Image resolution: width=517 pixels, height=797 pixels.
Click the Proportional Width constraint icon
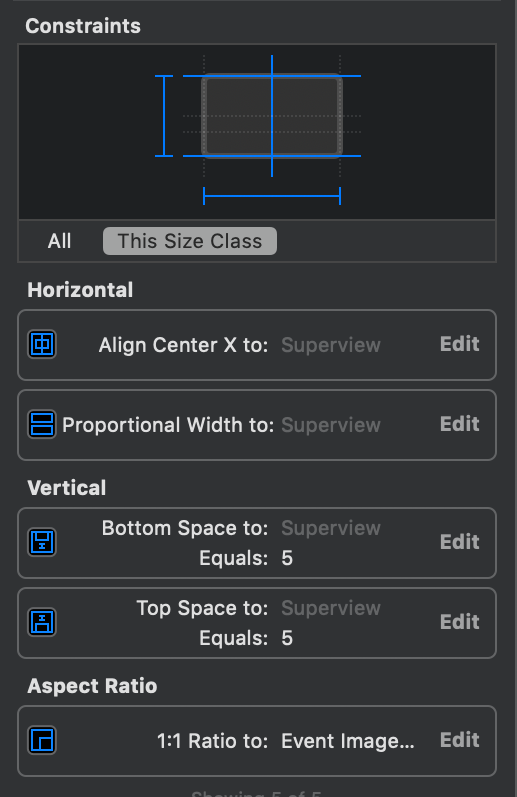tap(42, 424)
